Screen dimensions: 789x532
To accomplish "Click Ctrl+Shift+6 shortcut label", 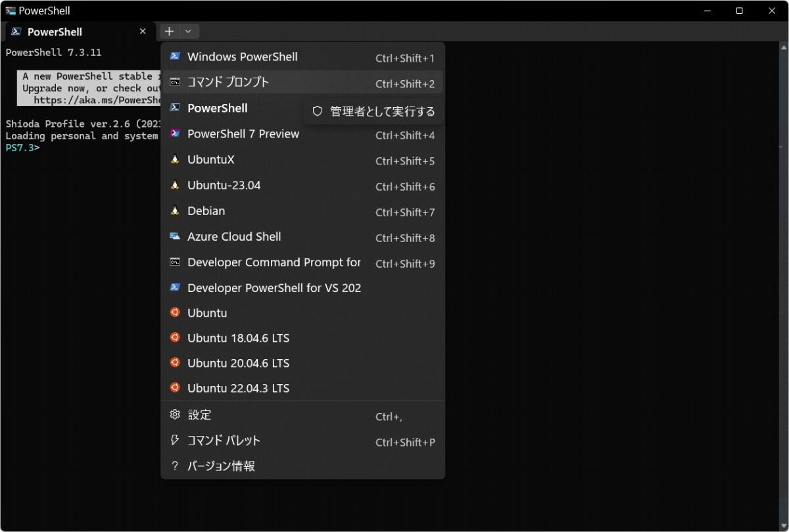I will (405, 187).
